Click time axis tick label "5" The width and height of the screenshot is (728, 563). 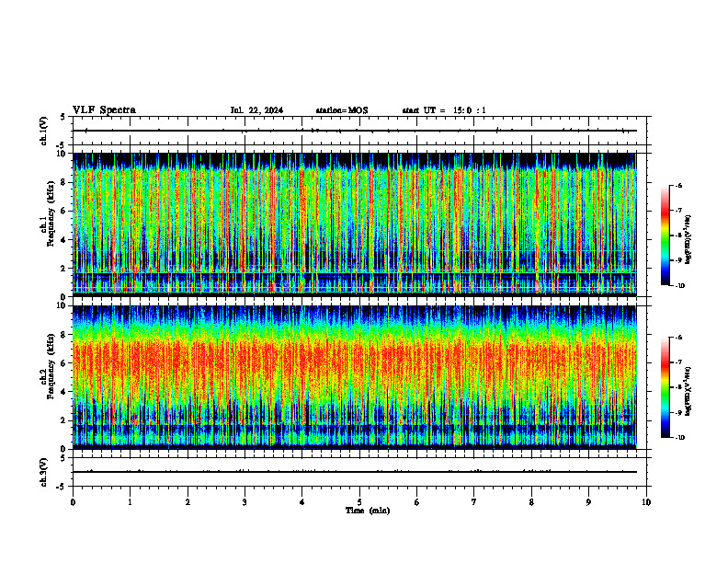coord(359,502)
